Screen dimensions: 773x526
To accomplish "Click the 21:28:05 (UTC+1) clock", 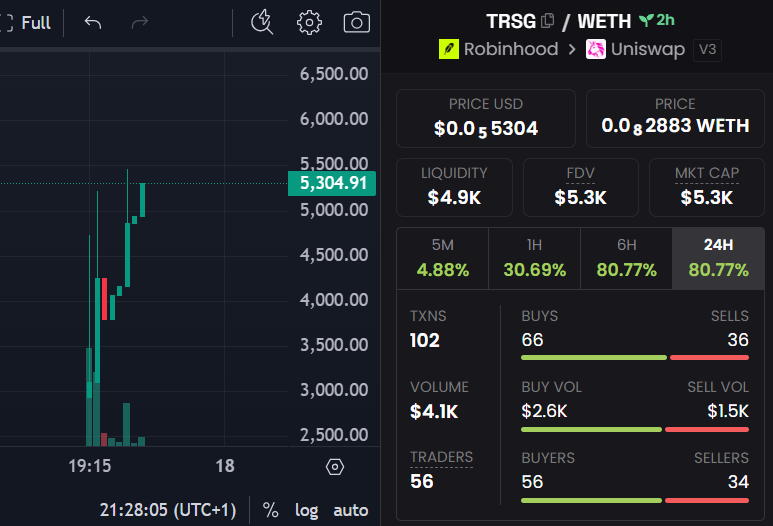I will 168,510.
